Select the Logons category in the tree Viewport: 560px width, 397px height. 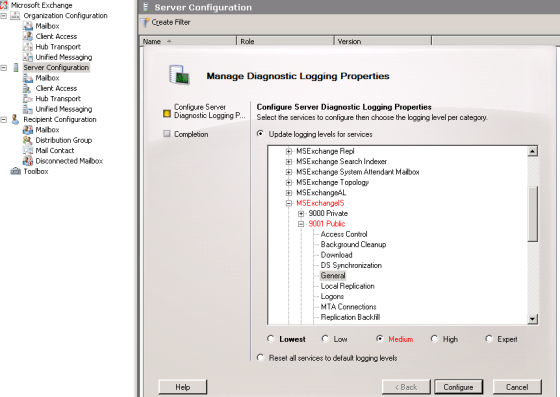click(x=332, y=296)
